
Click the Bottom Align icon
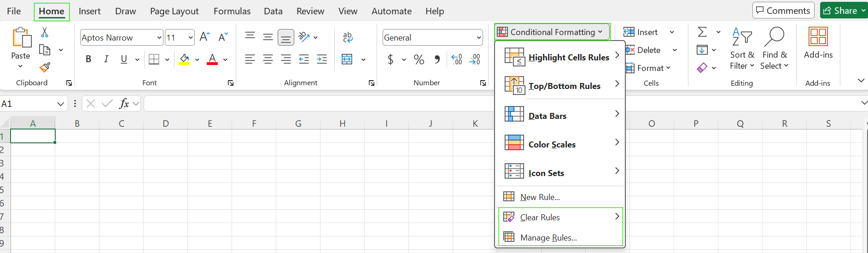pyautogui.click(x=286, y=38)
